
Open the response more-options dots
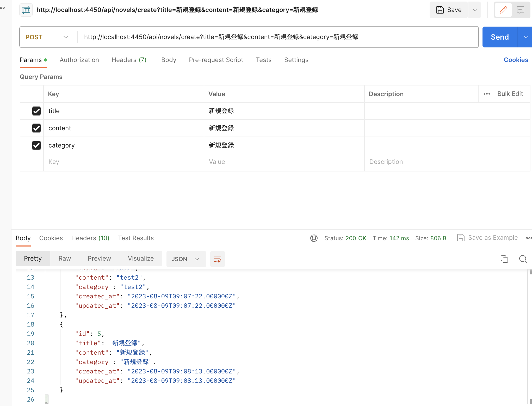tap(528, 238)
